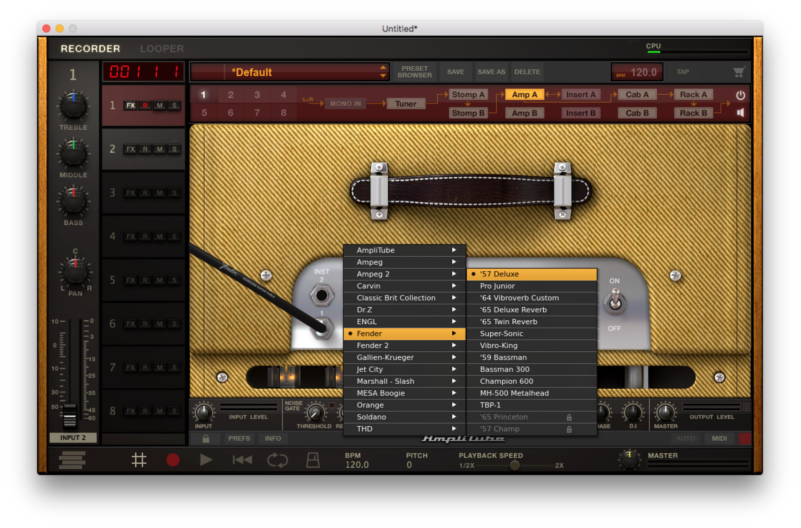
Task: Adjust the PLAYBACK SPEED slider
Action: (515, 465)
